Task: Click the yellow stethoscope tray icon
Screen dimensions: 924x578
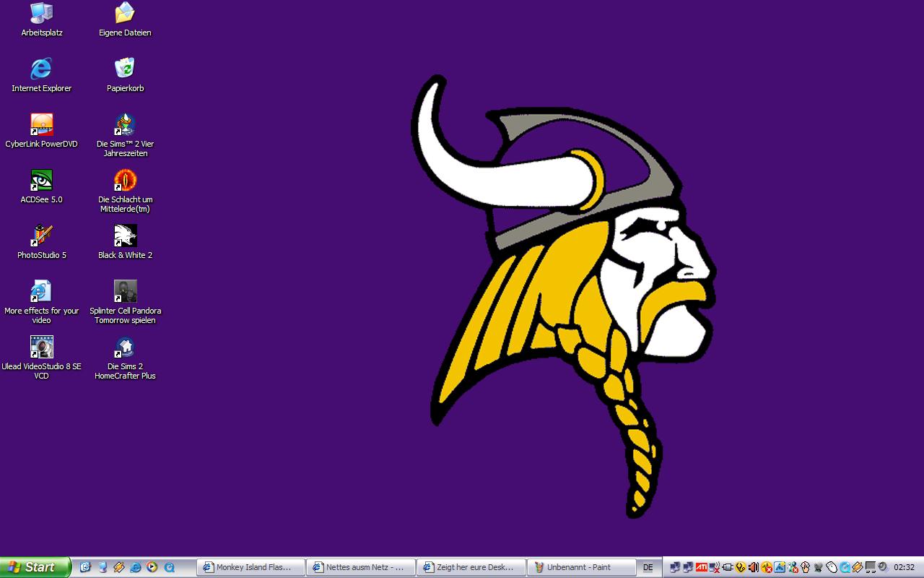Action: click(x=740, y=567)
